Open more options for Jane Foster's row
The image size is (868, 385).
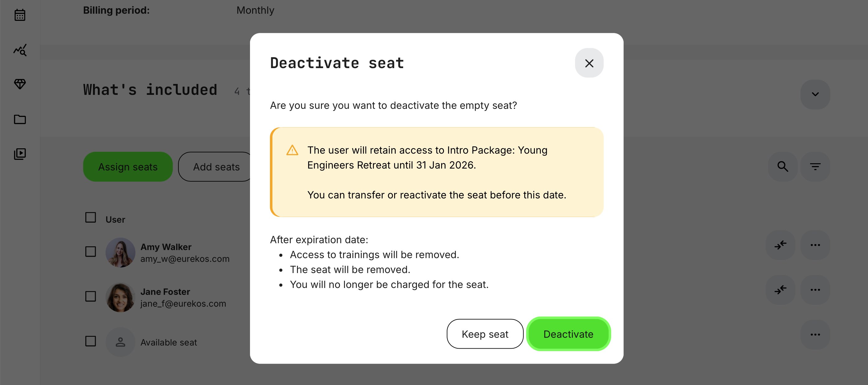[x=815, y=290]
